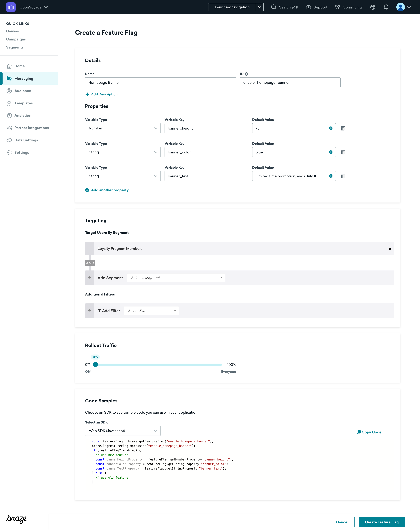The width and height of the screenshot is (420, 530).
Task: Open Data Settings in the sidebar
Action: 26,140
